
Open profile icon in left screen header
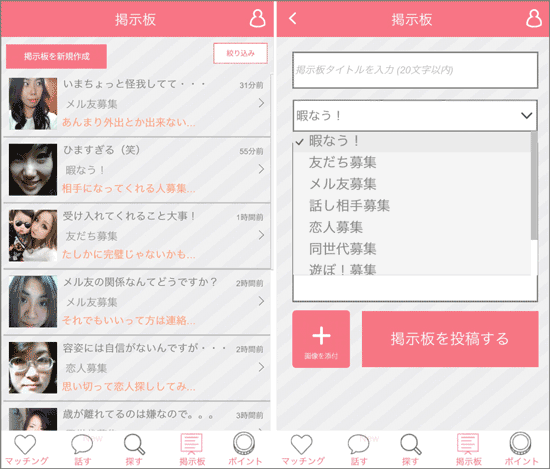pos(257,19)
